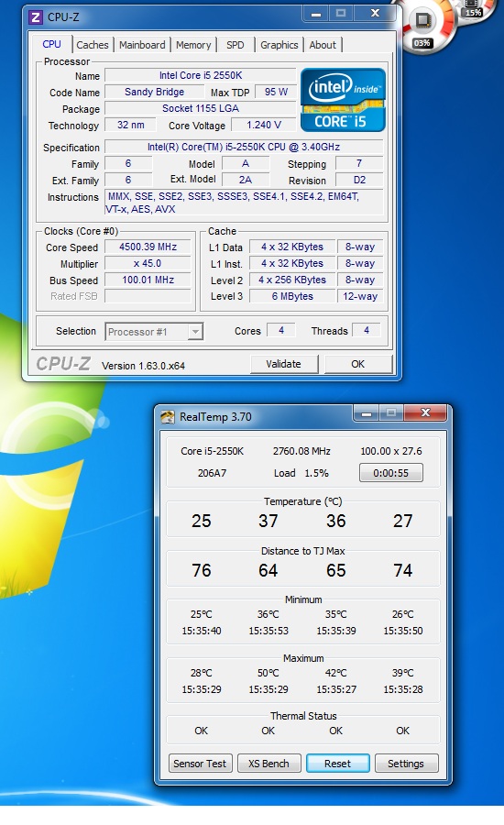The height and width of the screenshot is (825, 504).
Task: Click the Threads value field
Action: [367, 330]
